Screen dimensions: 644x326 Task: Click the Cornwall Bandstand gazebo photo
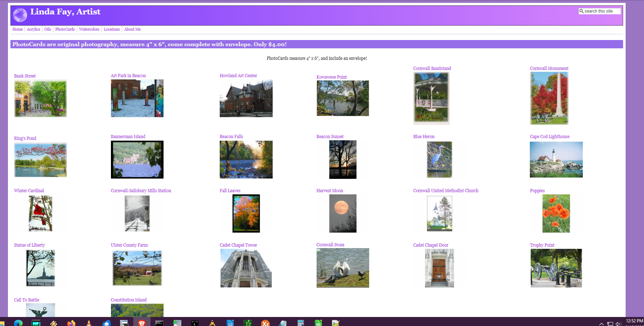431,98
